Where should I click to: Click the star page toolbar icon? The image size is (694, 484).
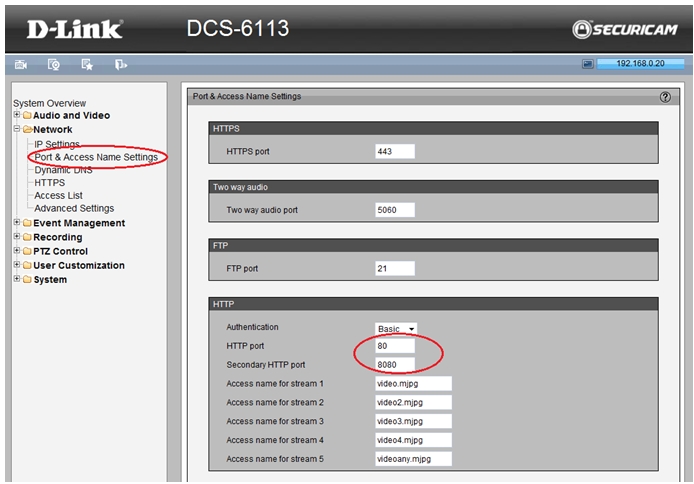pos(87,64)
